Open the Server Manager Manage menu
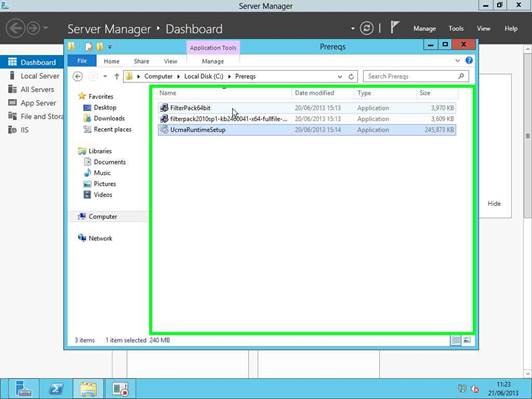 [424, 28]
